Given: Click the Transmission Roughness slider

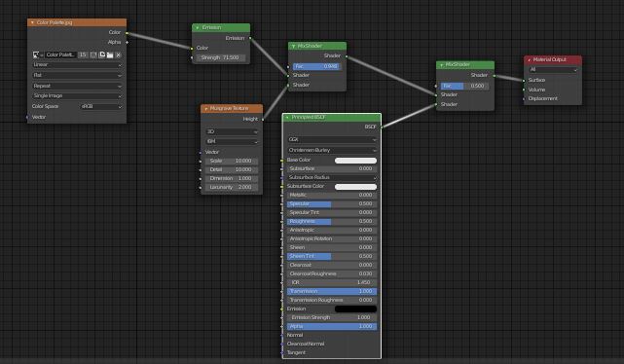Looking at the screenshot, I should pos(332,301).
